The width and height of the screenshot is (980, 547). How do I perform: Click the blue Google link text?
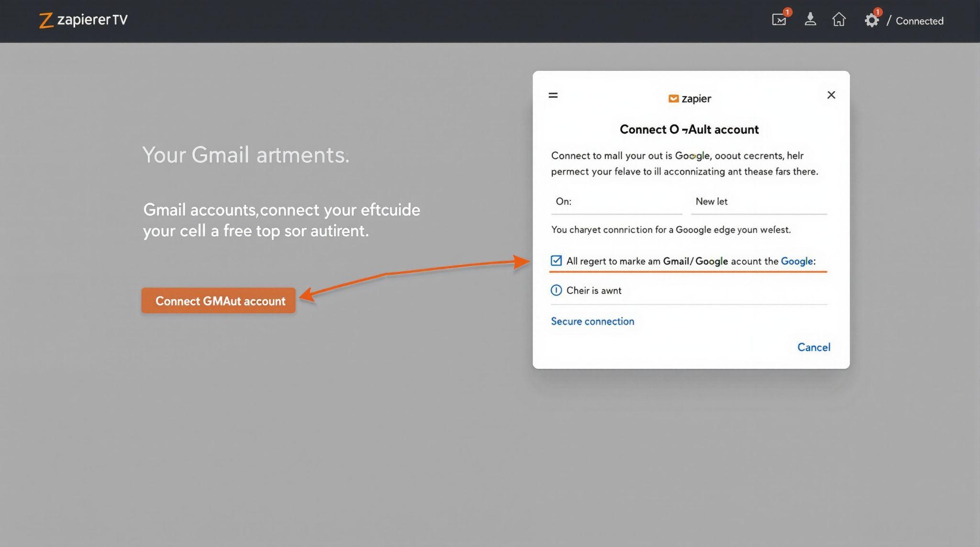(797, 261)
